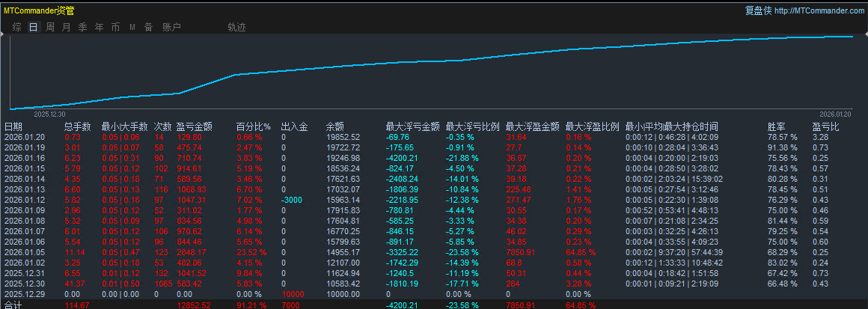Click the 盈亏金额 column header
This screenshot has height=309, width=868.
194,126
